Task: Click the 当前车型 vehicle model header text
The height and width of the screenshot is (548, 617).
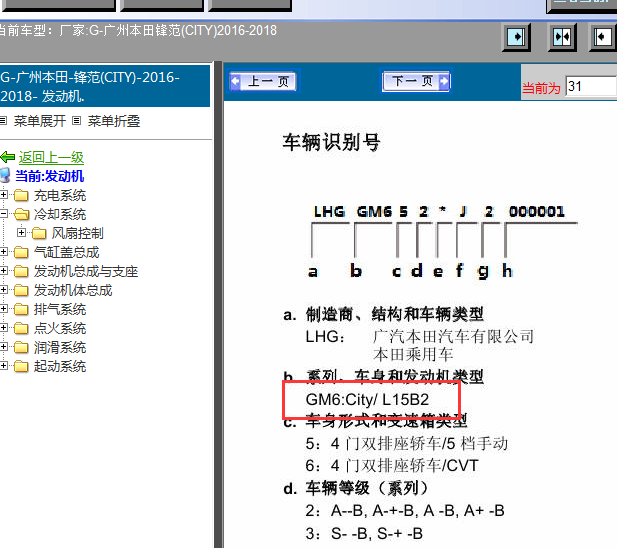Action: pyautogui.click(x=138, y=30)
